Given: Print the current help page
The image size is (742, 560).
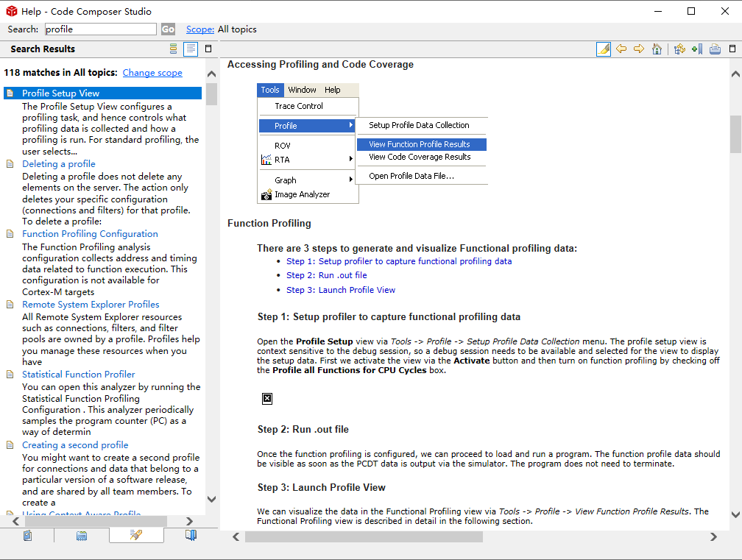Looking at the screenshot, I should tap(715, 49).
